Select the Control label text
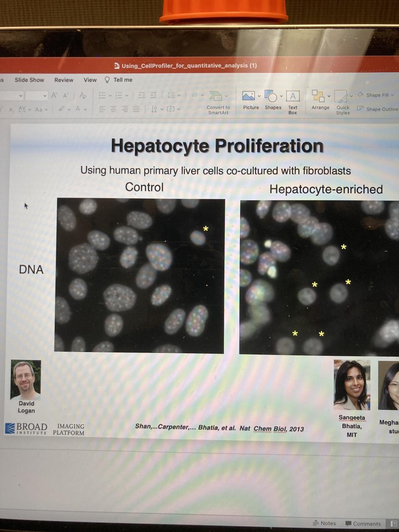Viewport: 399px width, 532px height. coord(144,187)
